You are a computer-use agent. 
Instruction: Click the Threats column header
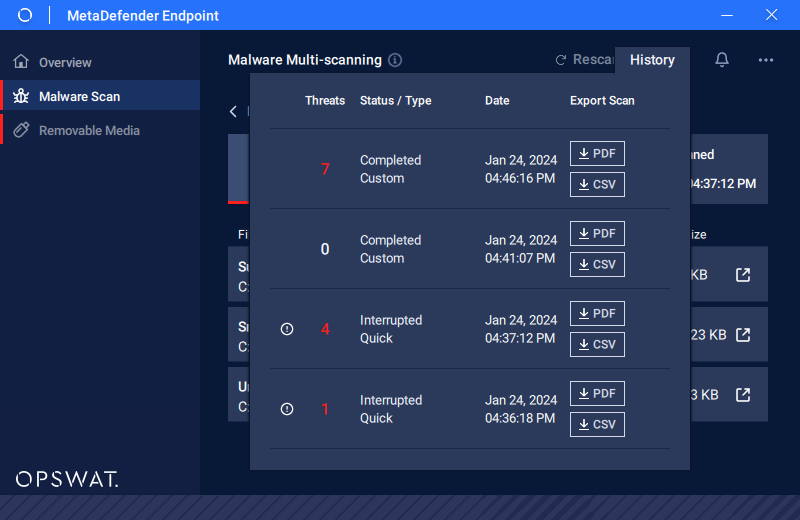[x=325, y=101]
